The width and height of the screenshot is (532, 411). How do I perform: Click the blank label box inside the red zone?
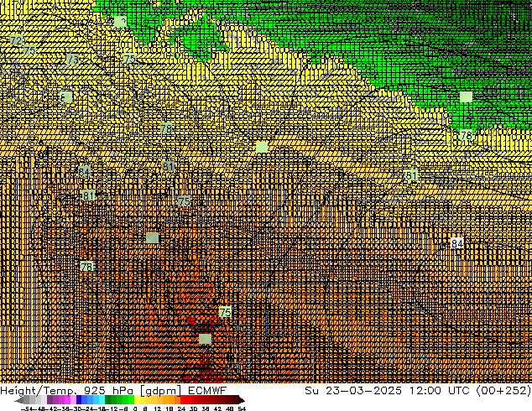click(206, 339)
